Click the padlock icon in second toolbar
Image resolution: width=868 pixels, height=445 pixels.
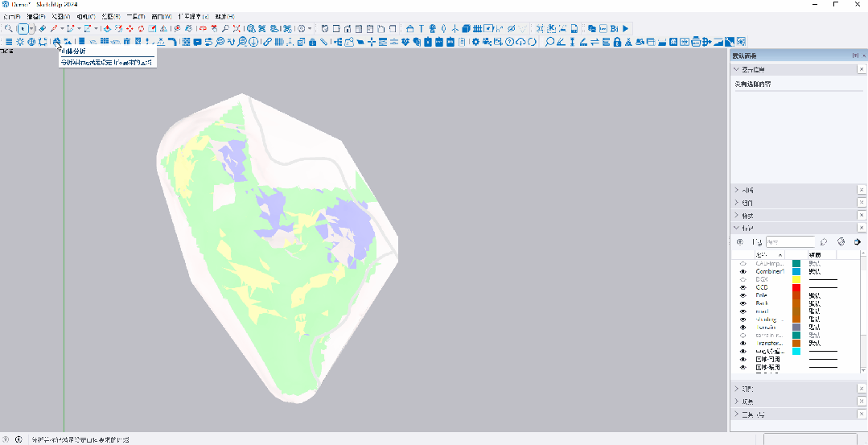(617, 42)
